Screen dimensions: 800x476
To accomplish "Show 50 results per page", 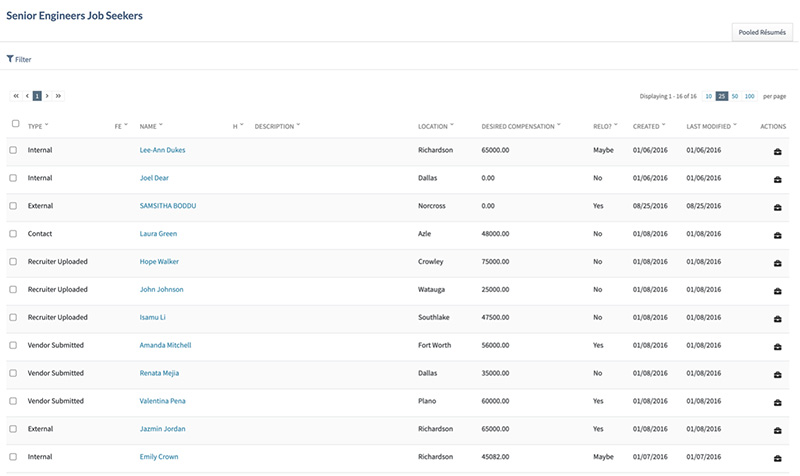I will (735, 96).
